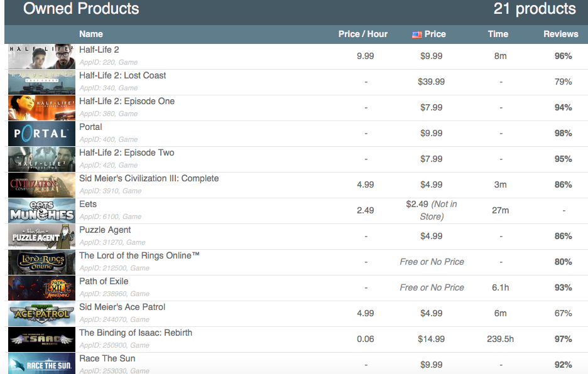Image resolution: width=588 pixels, height=374 pixels.
Task: Open the Race The Sun title link
Action: 107,358
